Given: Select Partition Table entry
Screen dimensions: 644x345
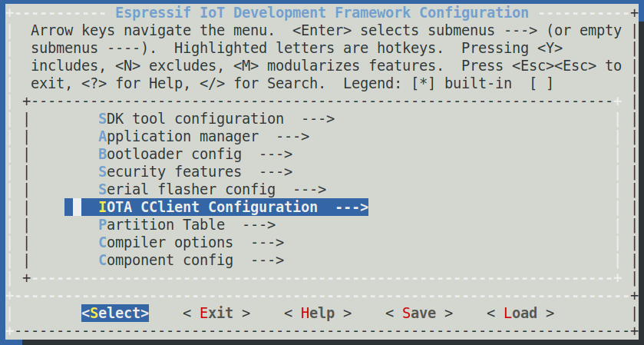Looking at the screenshot, I should [187, 225].
